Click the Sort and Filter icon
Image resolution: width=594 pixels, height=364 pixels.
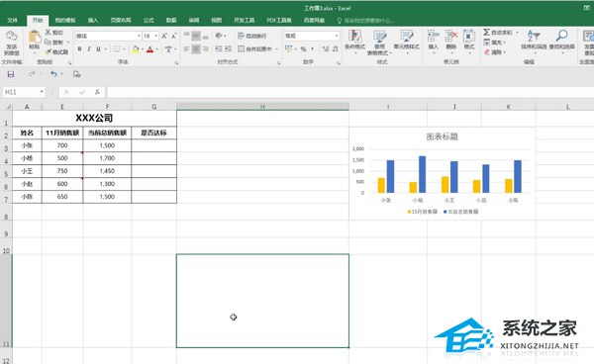534,37
